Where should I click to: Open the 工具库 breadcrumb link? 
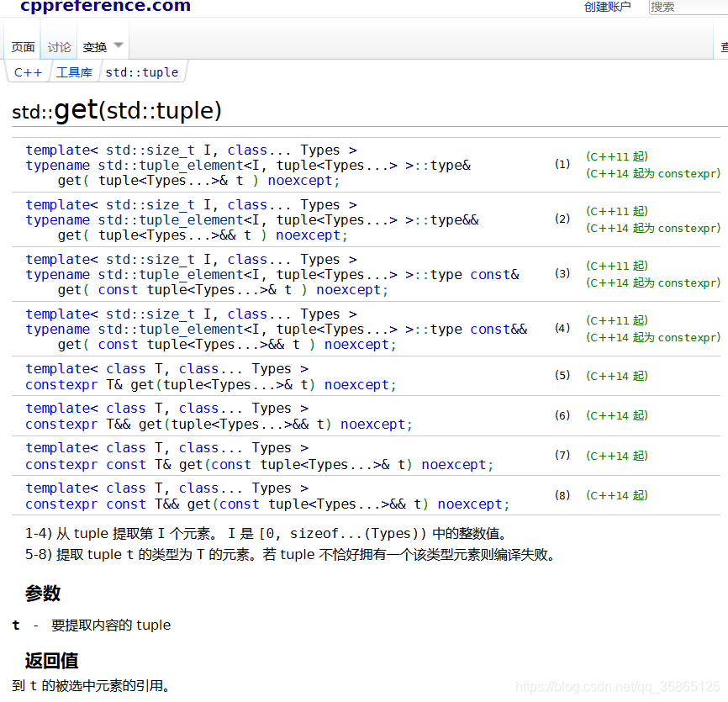coord(74,72)
